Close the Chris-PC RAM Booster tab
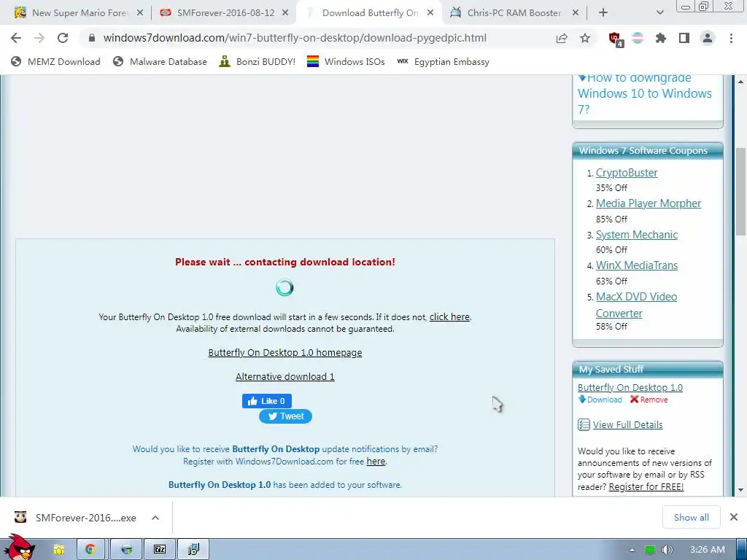Viewport: 747px width, 560px height. pos(575,13)
